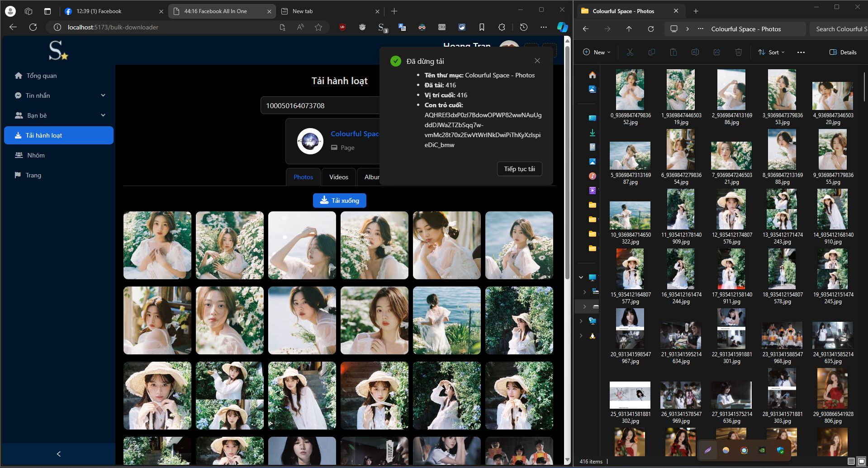Screen dimensions: 868x468
Task: Switch to the Photos tab
Action: [x=303, y=177]
